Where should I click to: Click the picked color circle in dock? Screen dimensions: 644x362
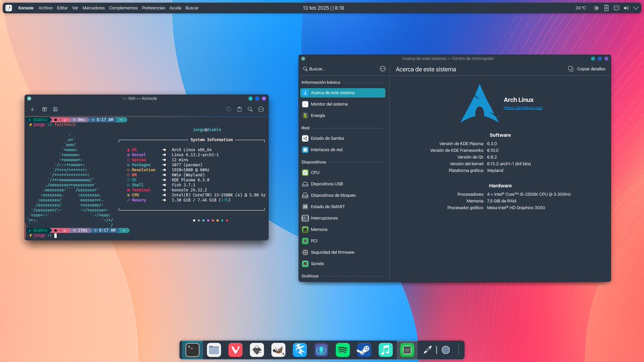[x=445, y=350]
